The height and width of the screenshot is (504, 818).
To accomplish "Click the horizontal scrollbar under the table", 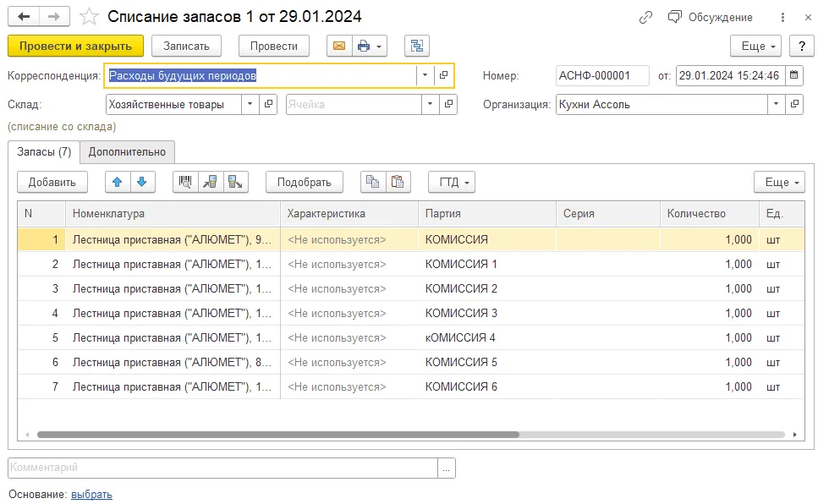I will click(x=278, y=435).
